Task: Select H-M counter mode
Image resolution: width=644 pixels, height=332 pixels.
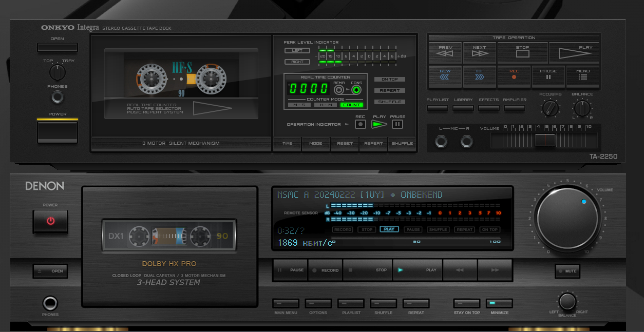Action: (326, 105)
